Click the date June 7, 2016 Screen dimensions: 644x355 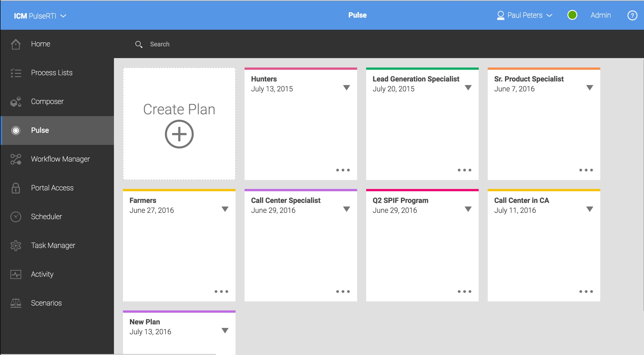pos(514,89)
